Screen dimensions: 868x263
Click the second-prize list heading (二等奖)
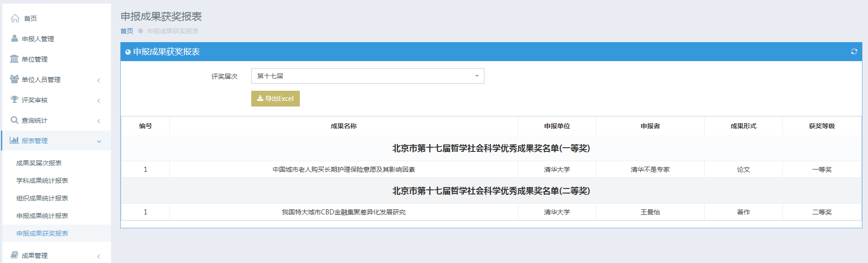coord(491,191)
